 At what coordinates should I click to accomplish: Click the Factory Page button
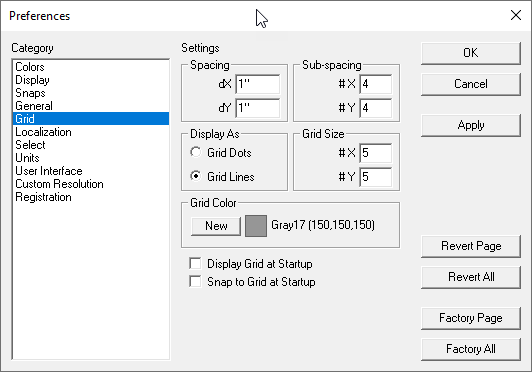[x=471, y=318]
